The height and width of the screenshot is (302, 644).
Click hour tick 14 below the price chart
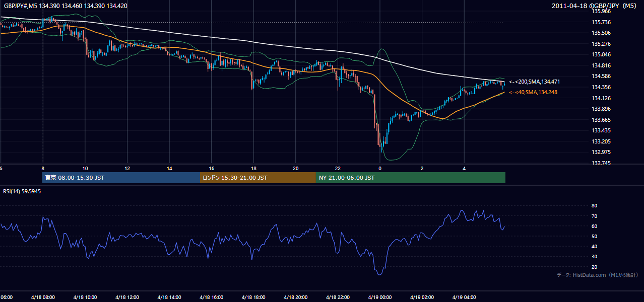169,168
